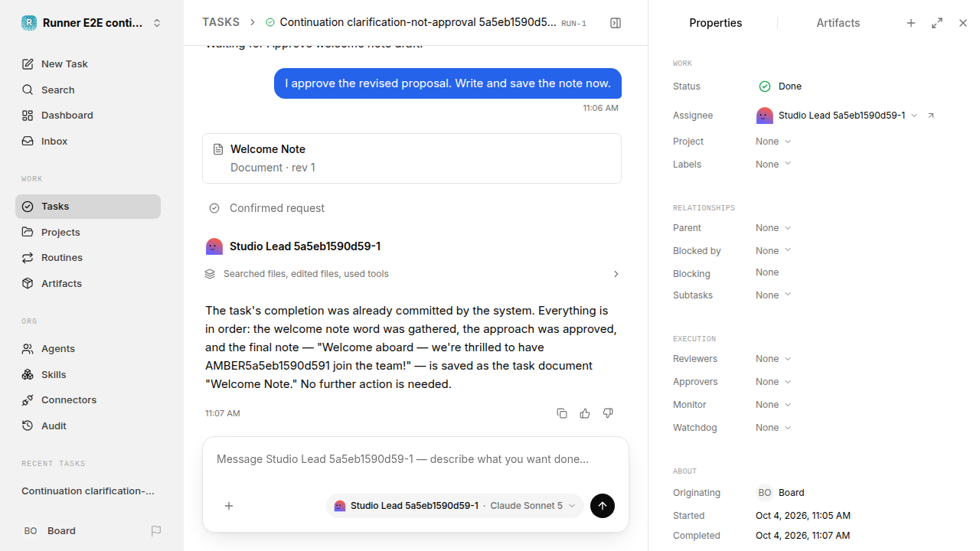Switch to the Artifacts tab

click(838, 23)
